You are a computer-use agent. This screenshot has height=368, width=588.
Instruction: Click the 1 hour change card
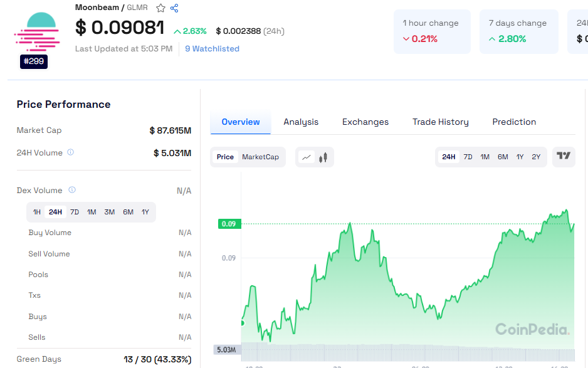pyautogui.click(x=432, y=31)
